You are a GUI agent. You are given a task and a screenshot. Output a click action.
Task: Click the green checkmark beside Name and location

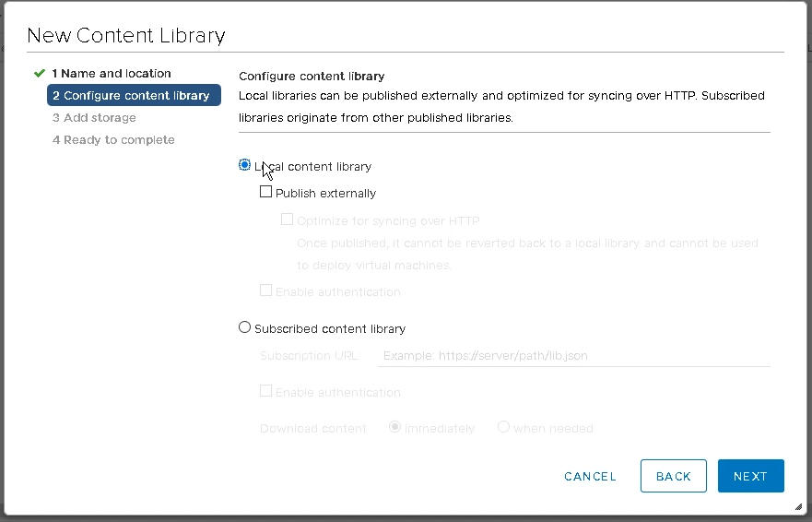click(40, 74)
